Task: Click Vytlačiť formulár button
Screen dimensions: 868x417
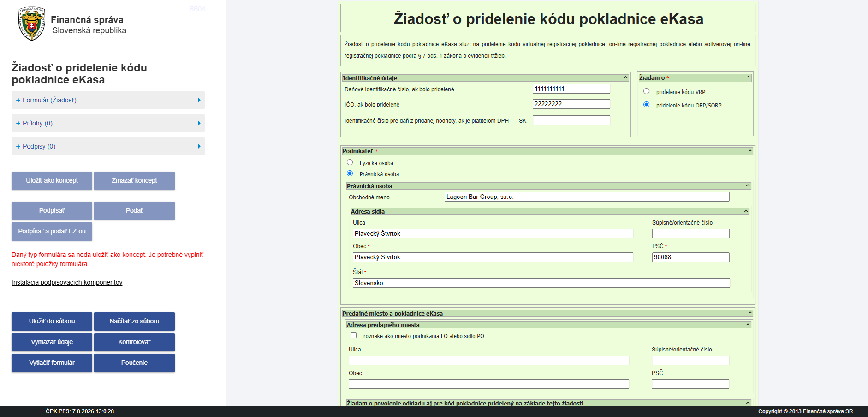Action: tap(52, 363)
